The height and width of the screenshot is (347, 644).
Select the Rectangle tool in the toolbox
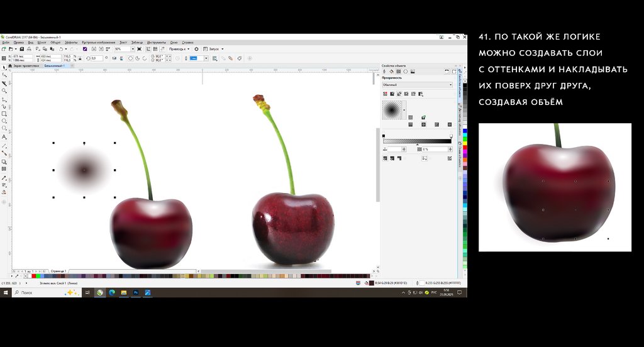(4, 114)
